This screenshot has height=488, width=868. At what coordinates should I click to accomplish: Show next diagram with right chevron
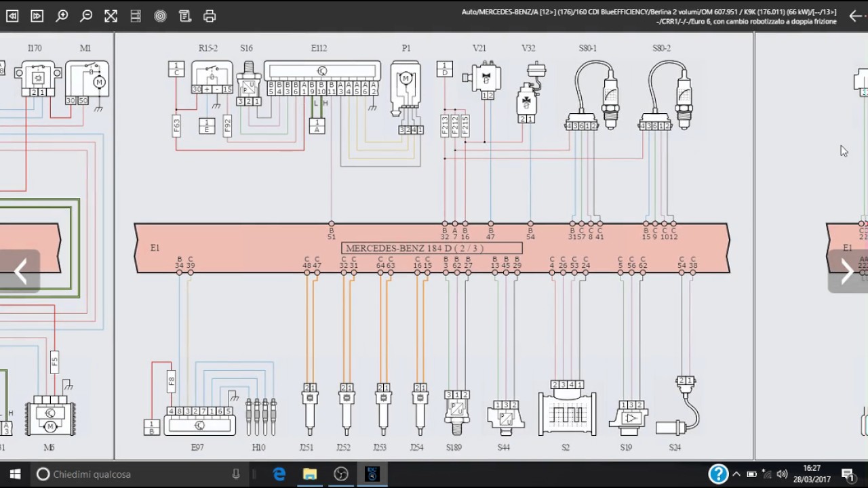tap(848, 272)
